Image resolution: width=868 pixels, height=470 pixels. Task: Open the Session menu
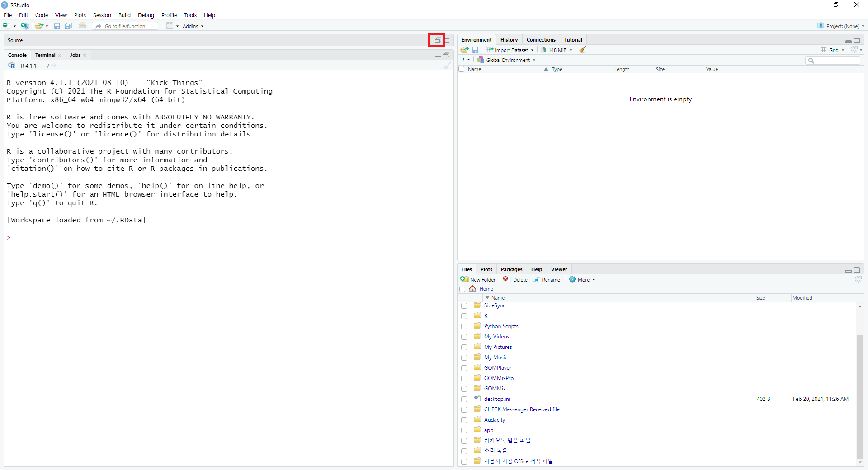[102, 15]
